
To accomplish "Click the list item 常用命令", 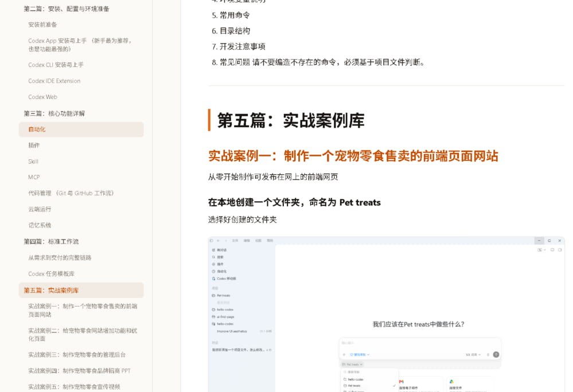I will click(235, 15).
